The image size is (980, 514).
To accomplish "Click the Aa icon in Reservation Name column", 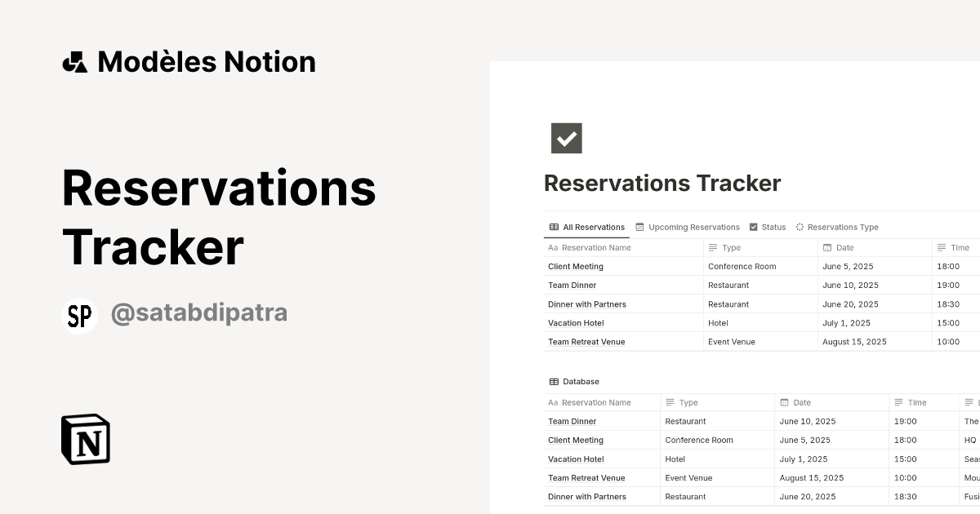I will (x=553, y=247).
